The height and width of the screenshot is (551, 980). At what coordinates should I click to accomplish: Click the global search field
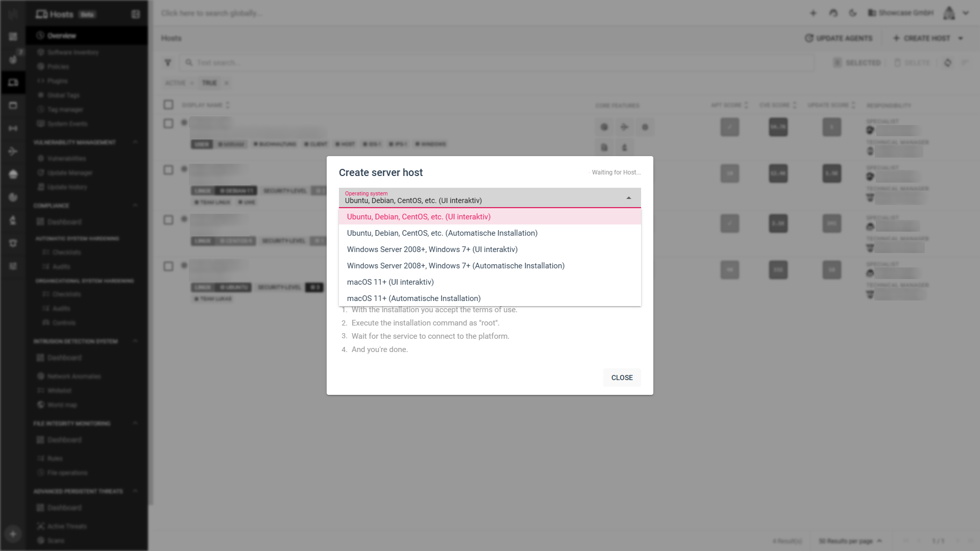[211, 13]
